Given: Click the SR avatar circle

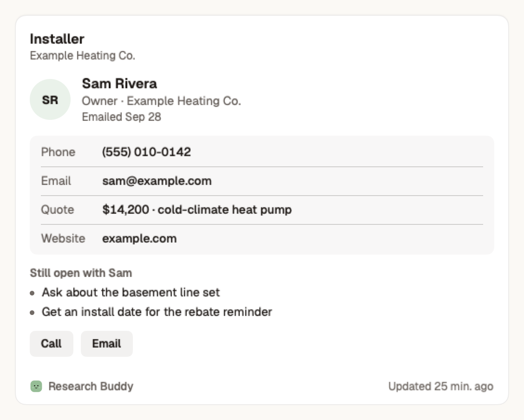Looking at the screenshot, I should click(x=50, y=99).
